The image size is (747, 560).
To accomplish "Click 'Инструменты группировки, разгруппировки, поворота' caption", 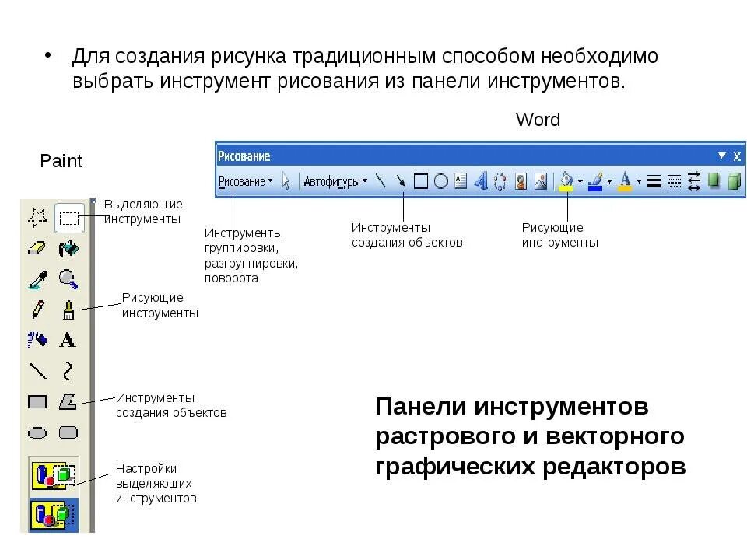I will coord(251,255).
